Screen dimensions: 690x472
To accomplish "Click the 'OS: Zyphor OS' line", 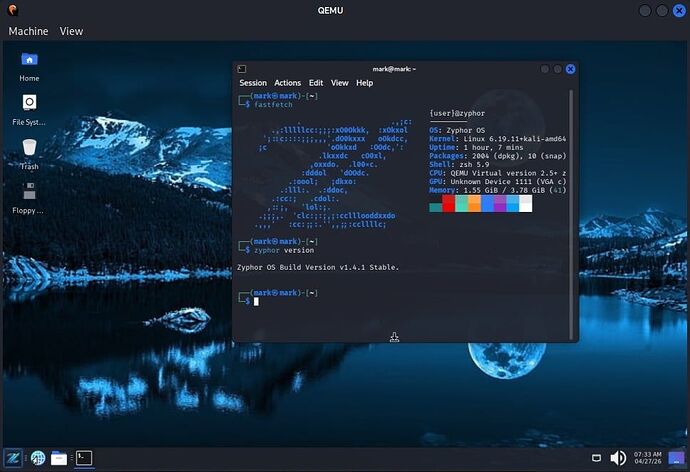I will pyautogui.click(x=457, y=131).
